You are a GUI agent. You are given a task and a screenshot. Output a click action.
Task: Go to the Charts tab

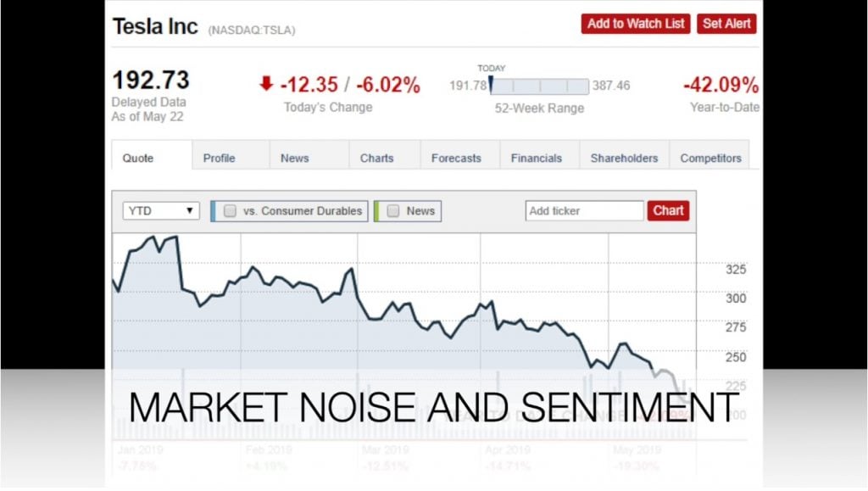click(x=376, y=158)
